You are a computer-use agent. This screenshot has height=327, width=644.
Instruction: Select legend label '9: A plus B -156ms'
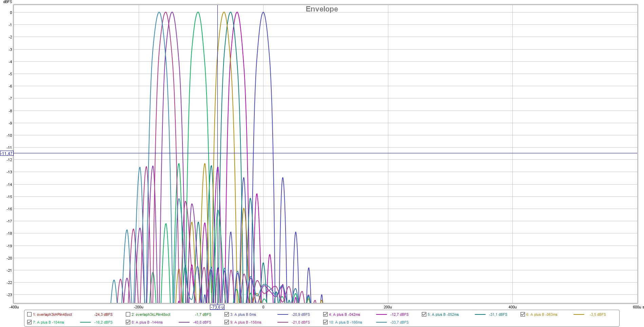click(x=246, y=323)
